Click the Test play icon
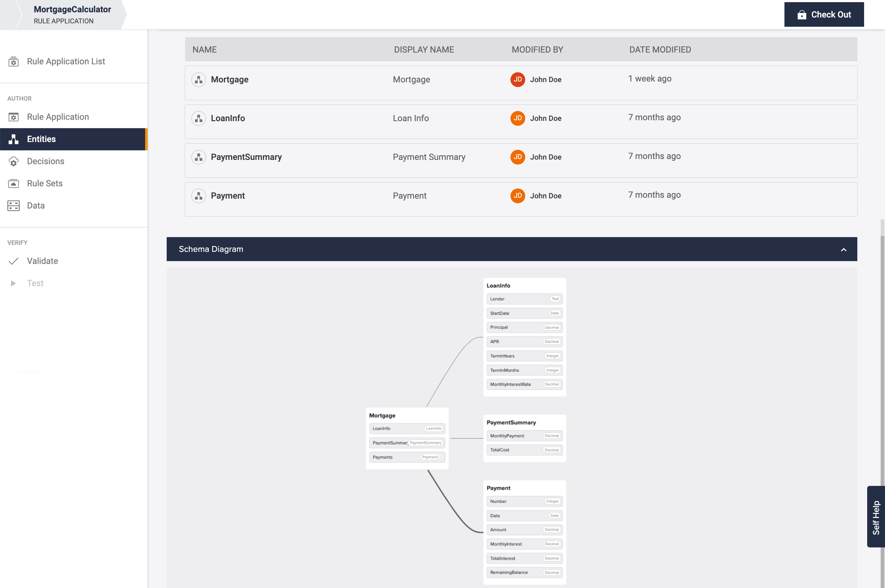The height and width of the screenshot is (588, 885). click(14, 283)
